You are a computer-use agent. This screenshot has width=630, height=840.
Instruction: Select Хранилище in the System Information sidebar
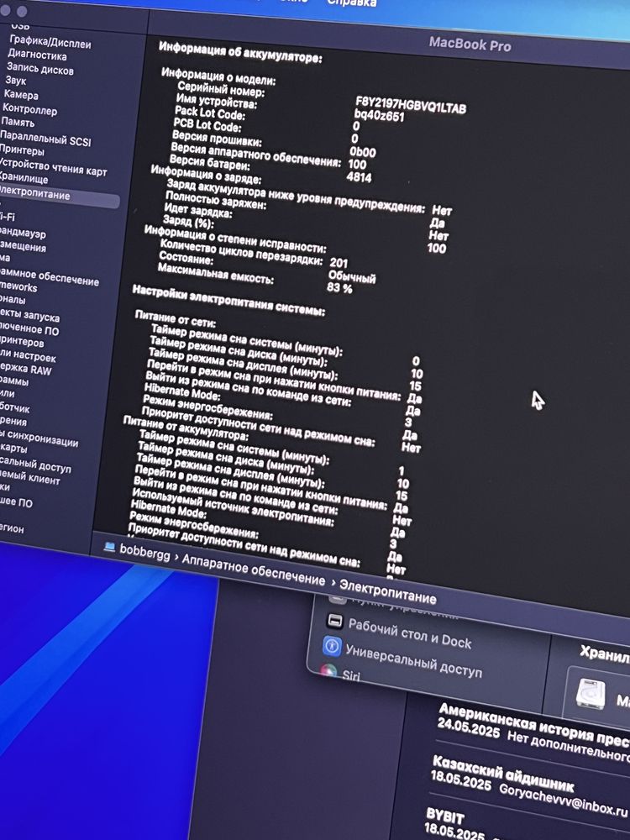[24, 177]
